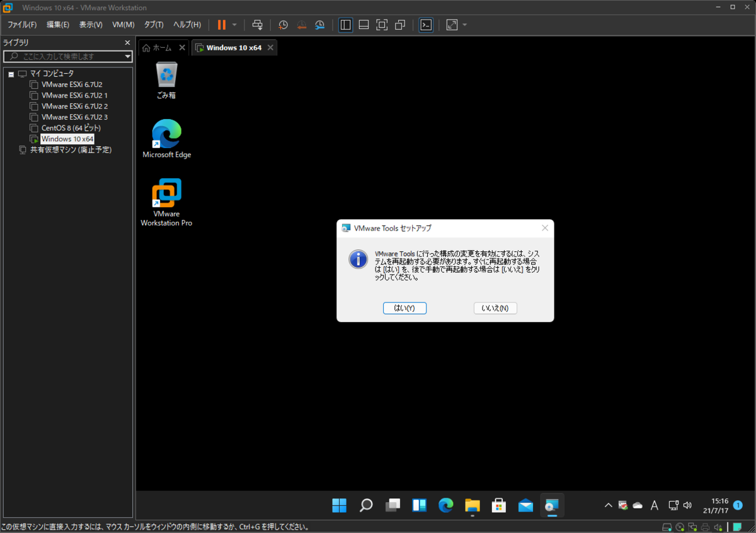Open File Explorer from guest taskbar
The width and height of the screenshot is (756, 533).
pyautogui.click(x=472, y=505)
